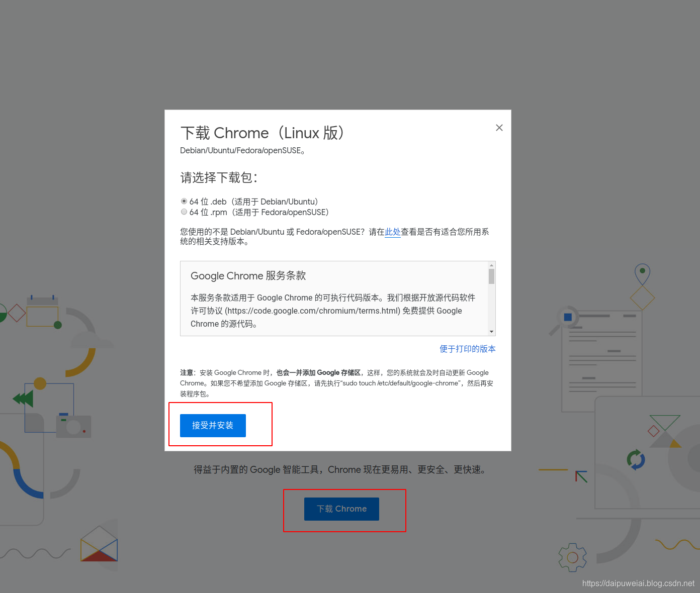Screen dimensions: 700x593
Task: Click the 请选择下载包 heading text
Action: coord(219,178)
